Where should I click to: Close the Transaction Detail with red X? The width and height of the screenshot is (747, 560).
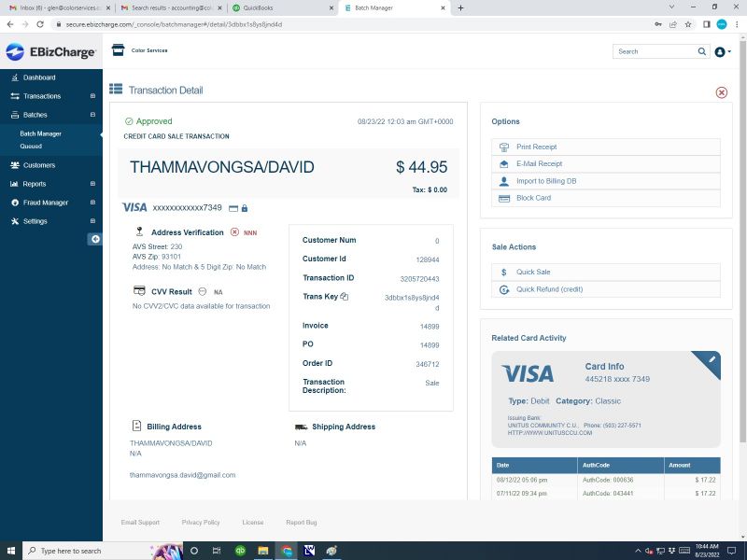click(721, 92)
